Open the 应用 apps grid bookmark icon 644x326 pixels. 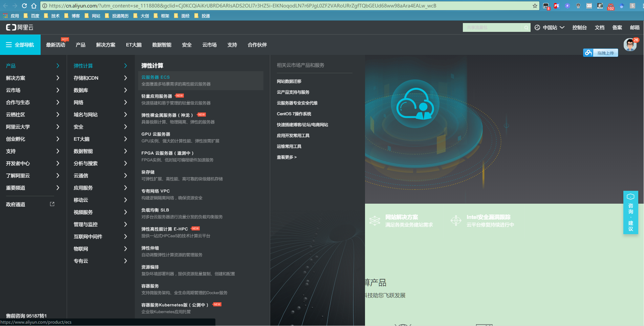pyautogui.click(x=5, y=16)
